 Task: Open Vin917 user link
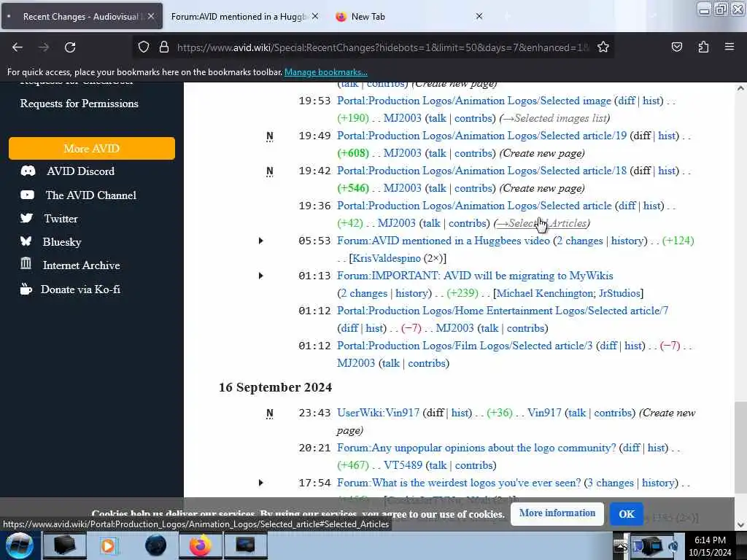pos(544,413)
